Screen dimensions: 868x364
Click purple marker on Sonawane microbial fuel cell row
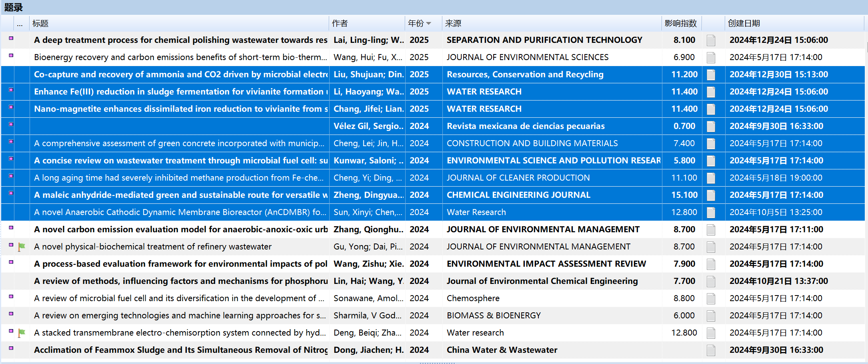11,296
